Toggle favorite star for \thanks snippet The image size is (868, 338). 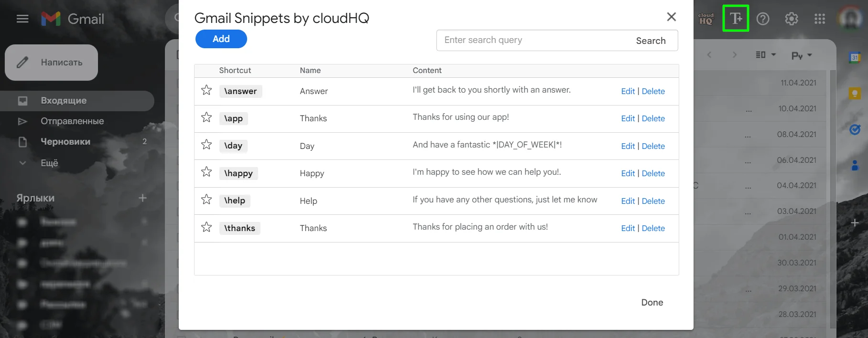tap(206, 227)
